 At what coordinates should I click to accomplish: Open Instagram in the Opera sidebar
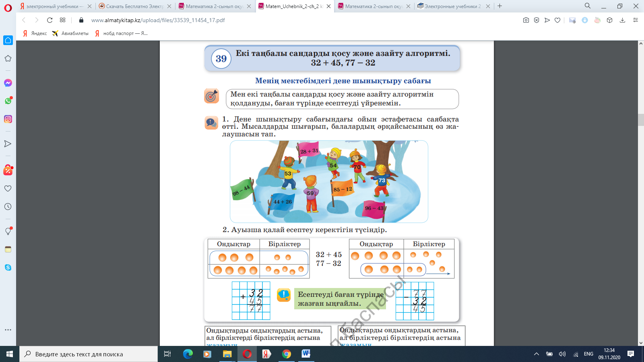(x=8, y=119)
